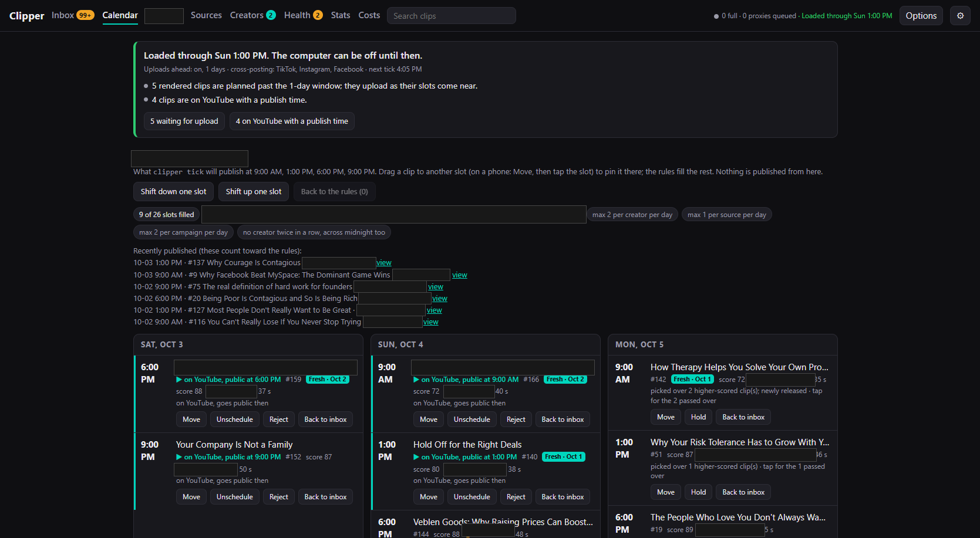The image size is (980, 538).
Task: Send Why Your Risk Tolerance clip back to inbox
Action: (743, 492)
